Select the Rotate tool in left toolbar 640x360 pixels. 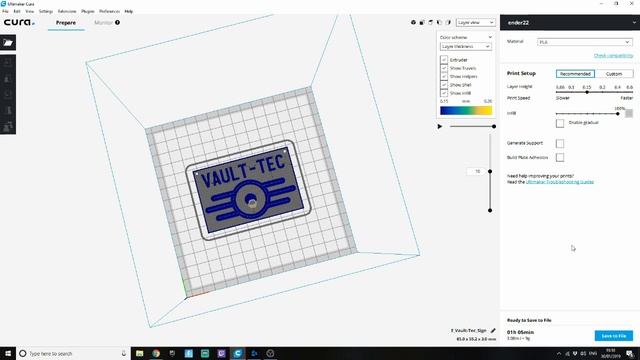[x=8, y=94]
